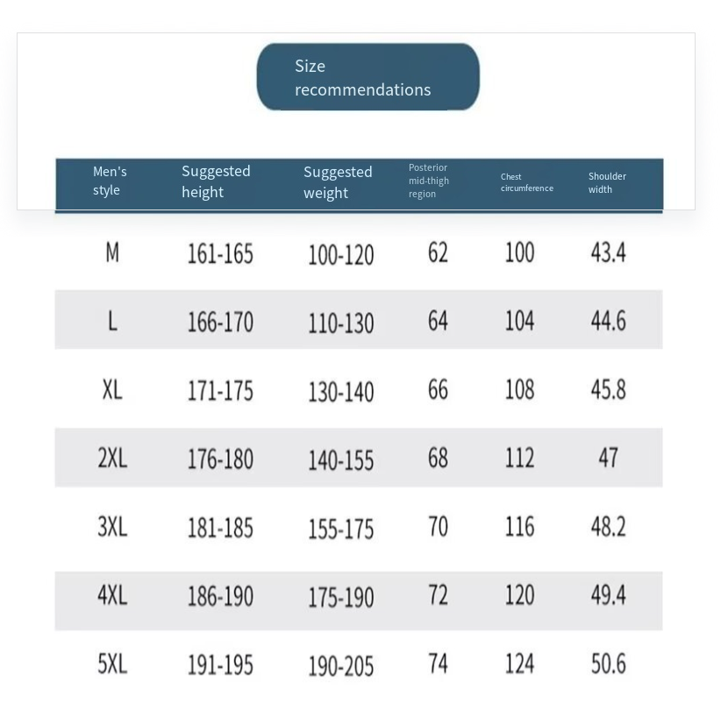
Task: Click the Chest circumference column header
Action: coord(526,182)
